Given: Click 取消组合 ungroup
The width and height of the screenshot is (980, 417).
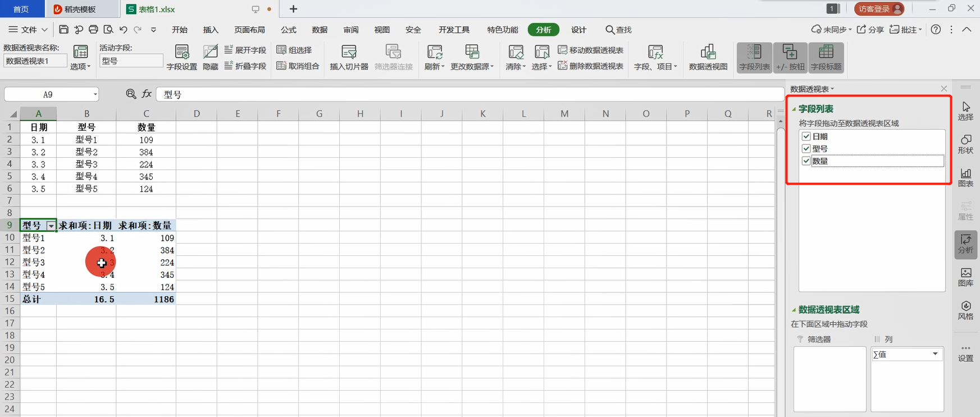Looking at the screenshot, I should (x=298, y=66).
